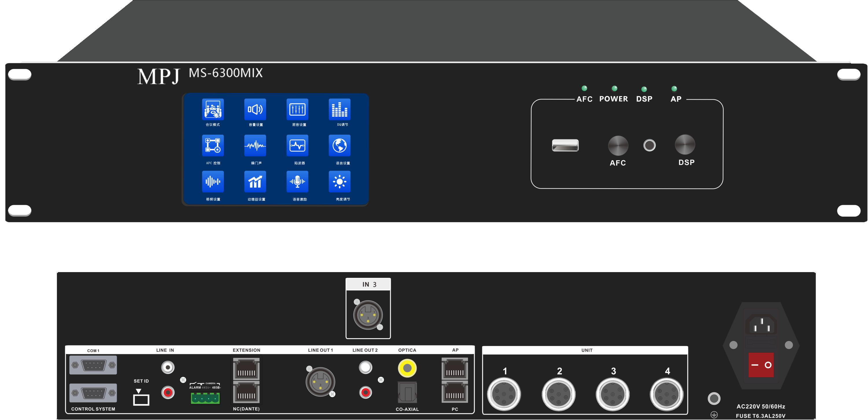
Task: Select the 亮度调节 brightness sun icon
Action: click(x=340, y=182)
